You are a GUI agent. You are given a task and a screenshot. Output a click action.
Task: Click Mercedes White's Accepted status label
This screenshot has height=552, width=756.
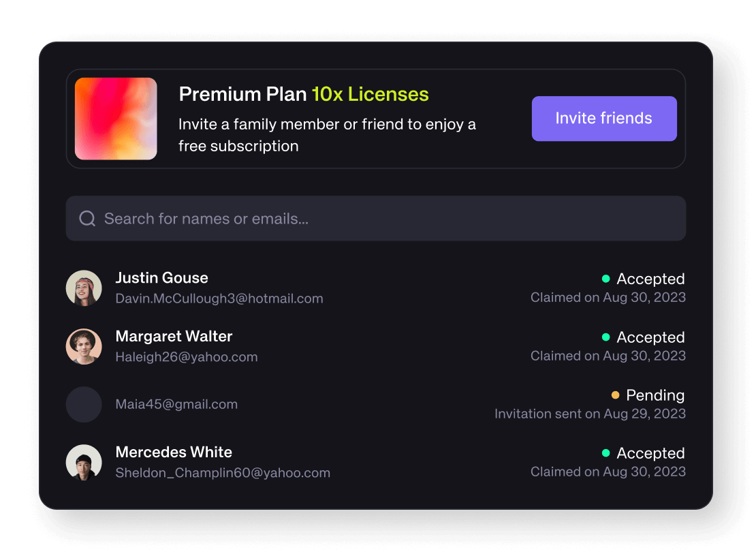click(x=650, y=453)
